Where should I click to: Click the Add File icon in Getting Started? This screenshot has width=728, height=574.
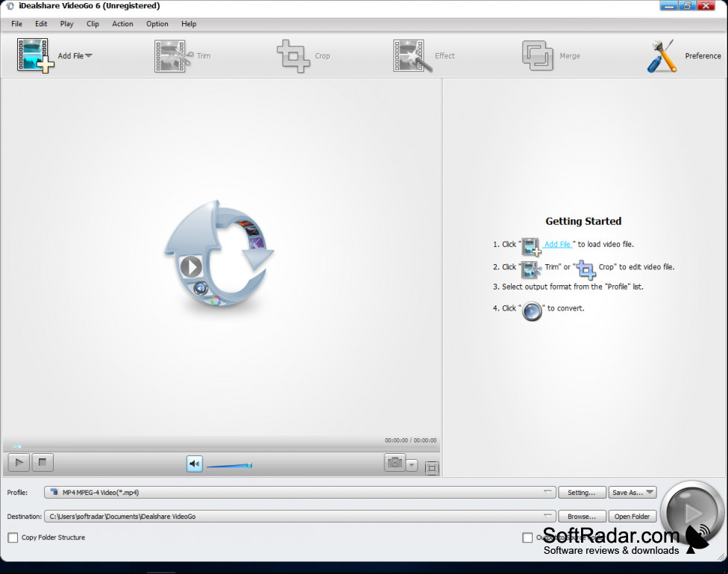pyautogui.click(x=531, y=246)
